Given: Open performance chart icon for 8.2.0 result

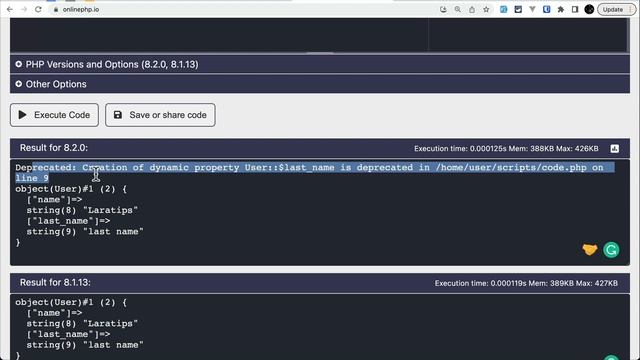Looking at the screenshot, I should click(x=615, y=149).
